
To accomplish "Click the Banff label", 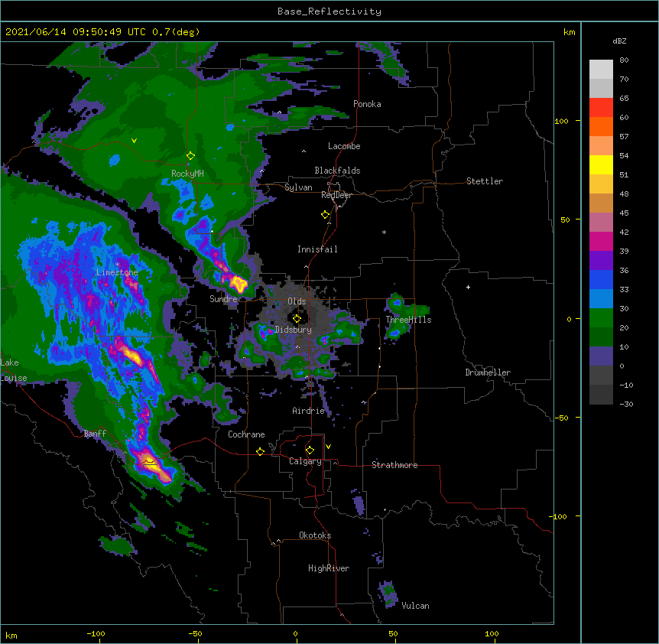I will pyautogui.click(x=96, y=434).
